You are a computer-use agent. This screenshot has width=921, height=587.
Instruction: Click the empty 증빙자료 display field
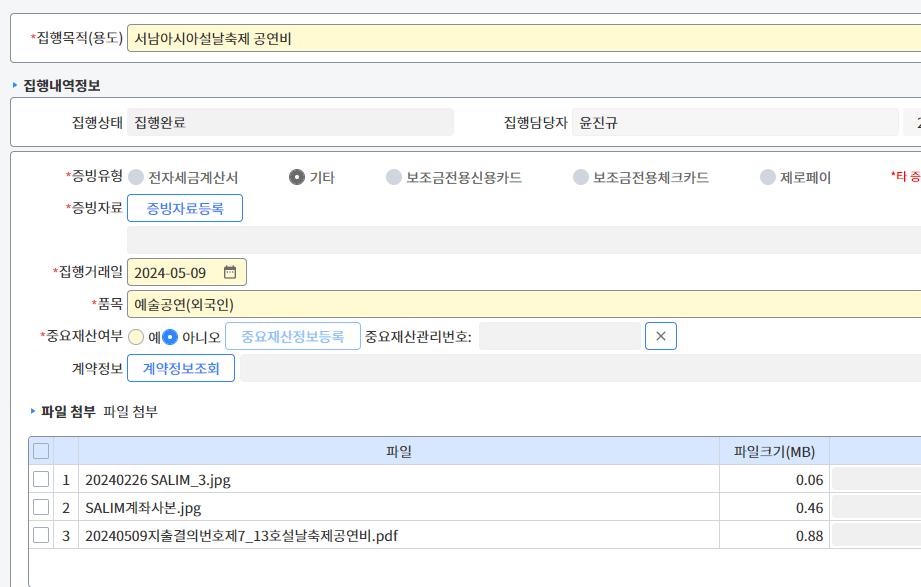tap(524, 240)
